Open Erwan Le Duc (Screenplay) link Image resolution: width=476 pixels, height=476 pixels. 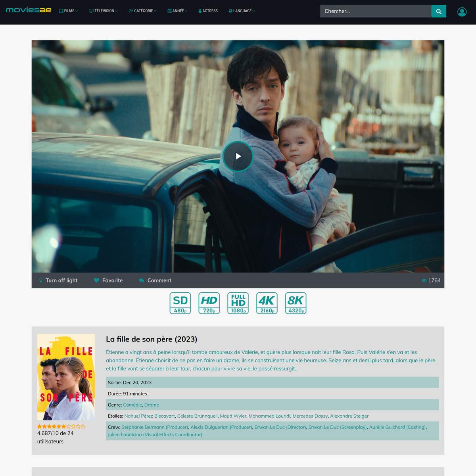(338, 427)
